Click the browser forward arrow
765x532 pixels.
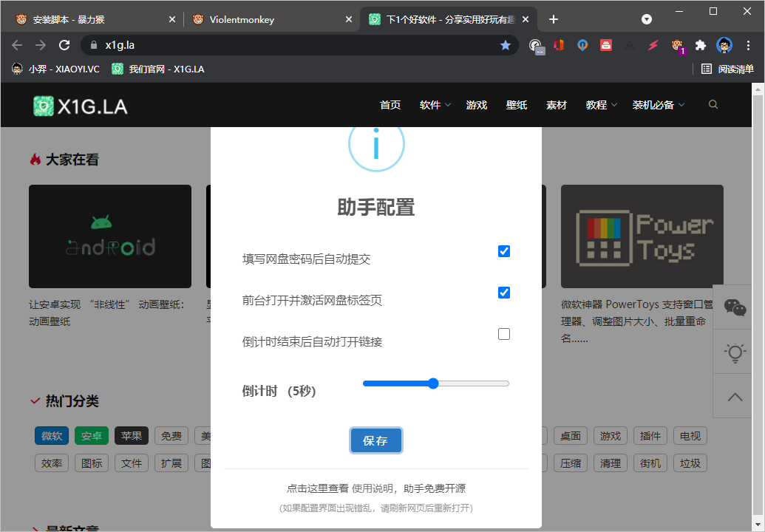coord(41,45)
